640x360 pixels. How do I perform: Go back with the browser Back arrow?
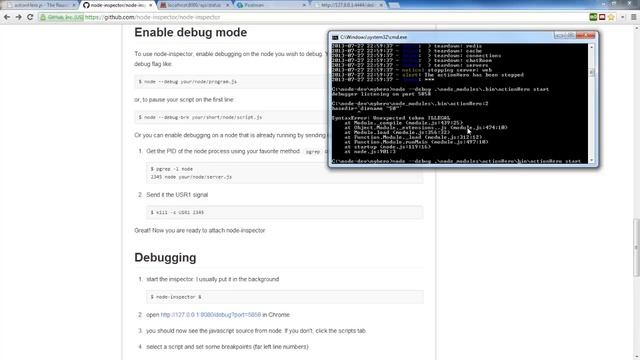7,17
